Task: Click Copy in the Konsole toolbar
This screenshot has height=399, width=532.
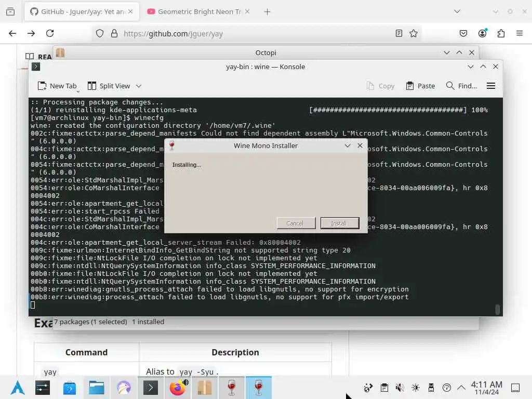Action: pyautogui.click(x=380, y=86)
